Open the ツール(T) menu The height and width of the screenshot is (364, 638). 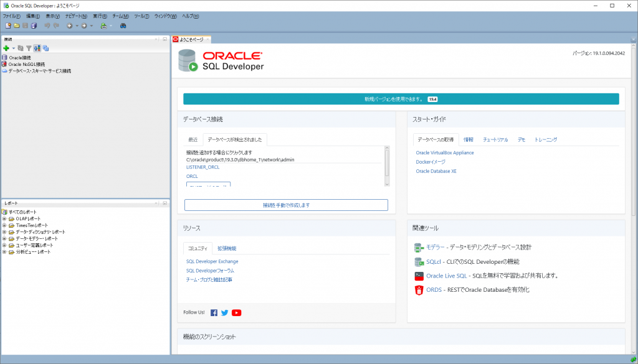click(141, 16)
